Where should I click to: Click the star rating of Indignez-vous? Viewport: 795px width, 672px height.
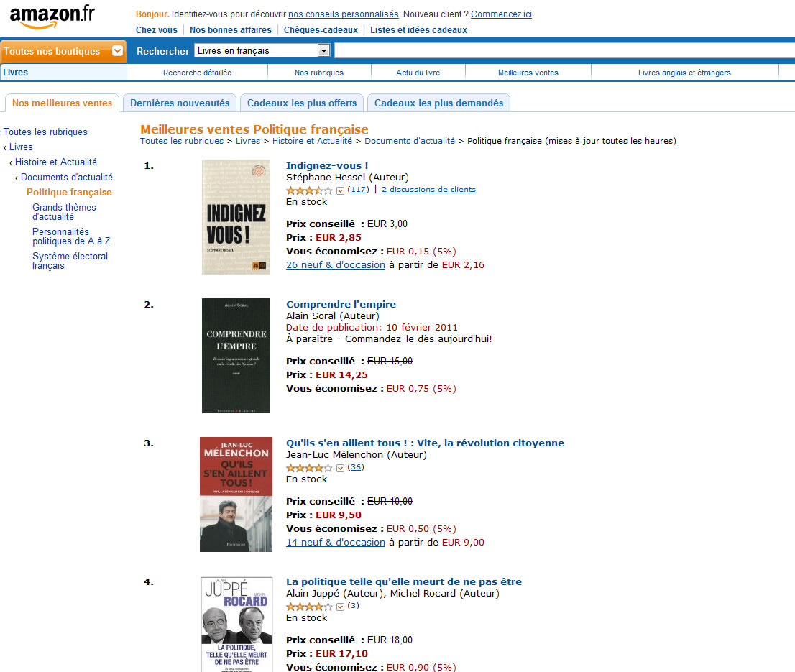coord(309,190)
